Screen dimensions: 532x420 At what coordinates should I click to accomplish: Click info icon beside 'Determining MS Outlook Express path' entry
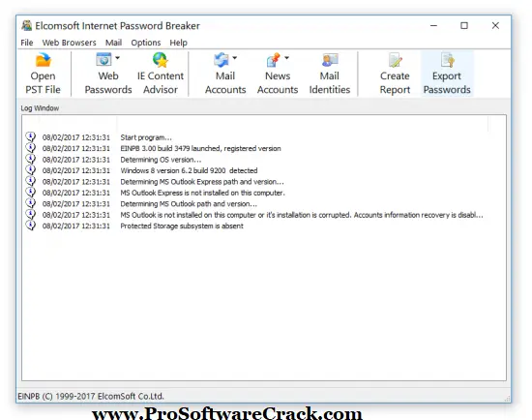point(31,181)
